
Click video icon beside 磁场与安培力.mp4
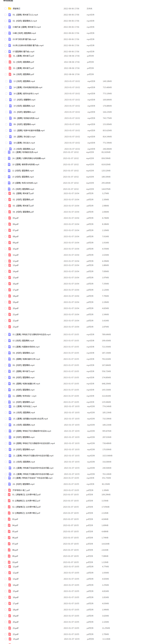[x=10, y=94]
